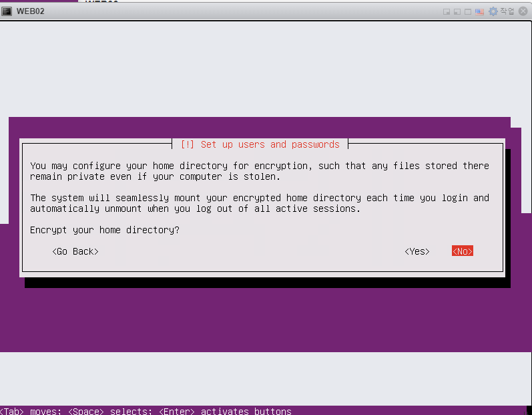Click the Tab/Space/Enter help line at bottom
Image resolution: width=532 pixels, height=415 pixels.
[x=146, y=411]
